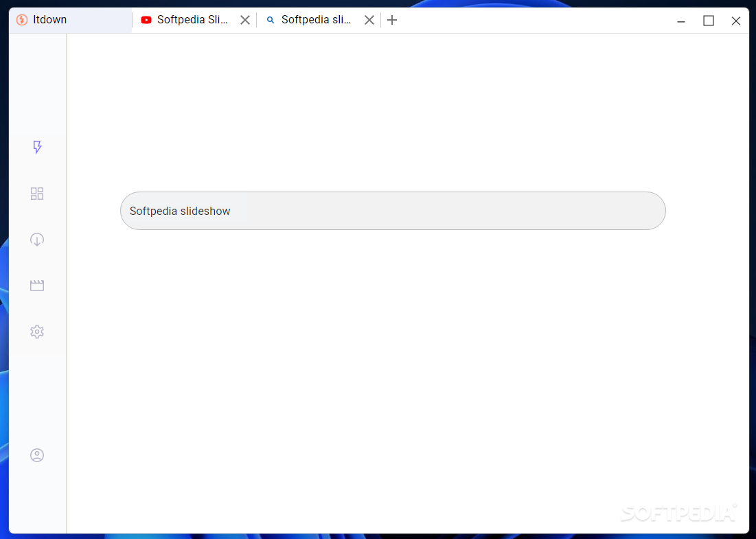Image resolution: width=756 pixels, height=539 pixels.
Task: Switch to the Itdown home tab
Action: tap(71, 20)
